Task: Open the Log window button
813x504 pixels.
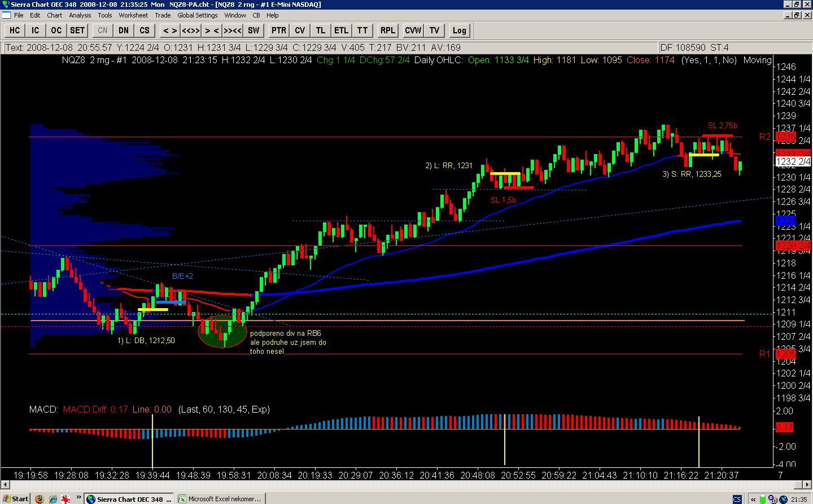Action: [x=460, y=30]
